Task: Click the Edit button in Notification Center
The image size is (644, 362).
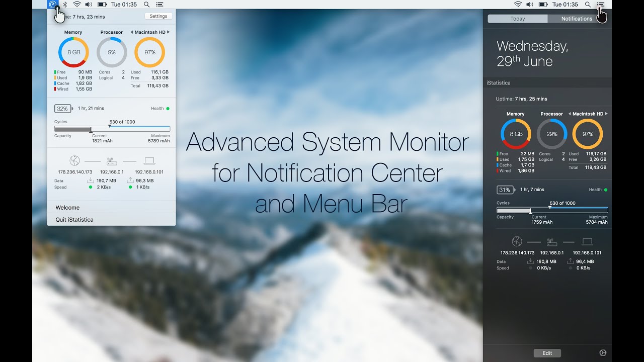Action: [x=547, y=353]
